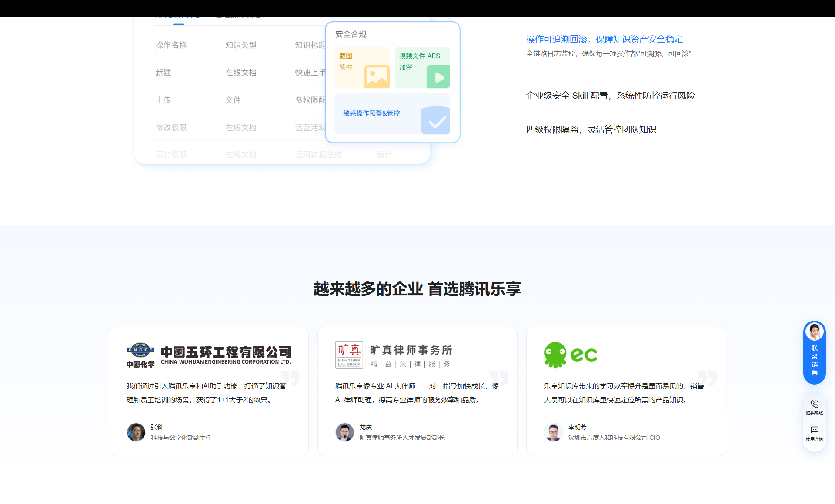Click Long Qing's avatar photo
The height and width of the screenshot is (504, 835).
tap(345, 432)
